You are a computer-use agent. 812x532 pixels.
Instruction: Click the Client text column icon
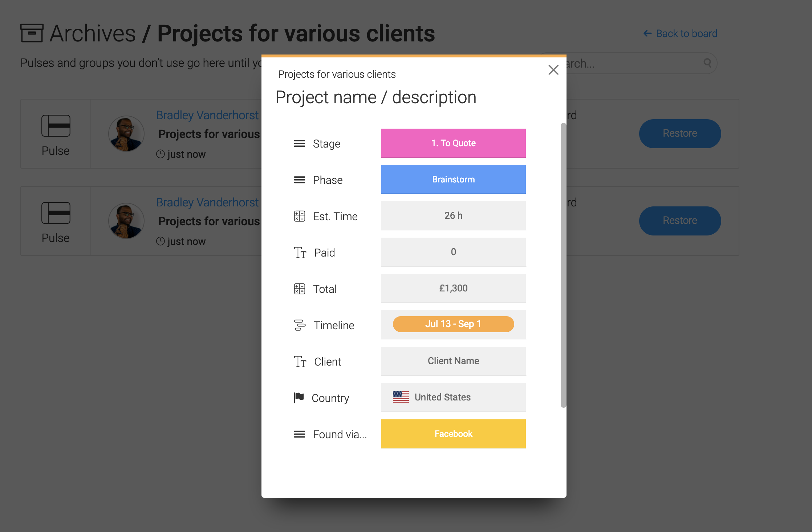(x=300, y=362)
